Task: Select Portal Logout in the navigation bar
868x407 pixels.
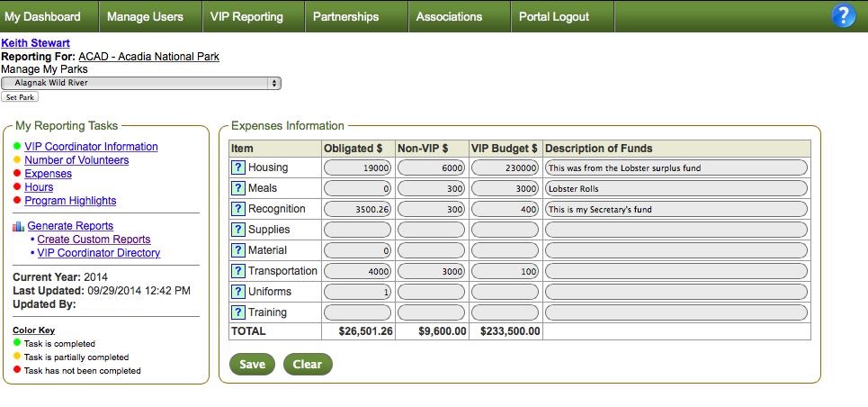Action: [x=554, y=16]
